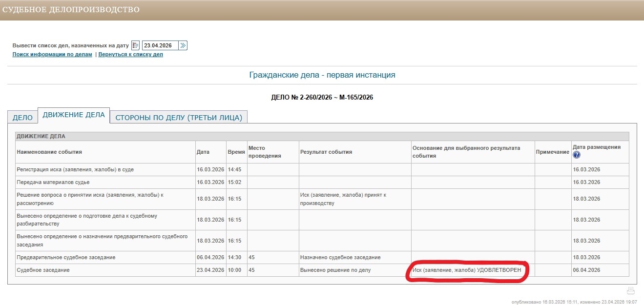Click the double-arrow go button beside date

point(183,45)
